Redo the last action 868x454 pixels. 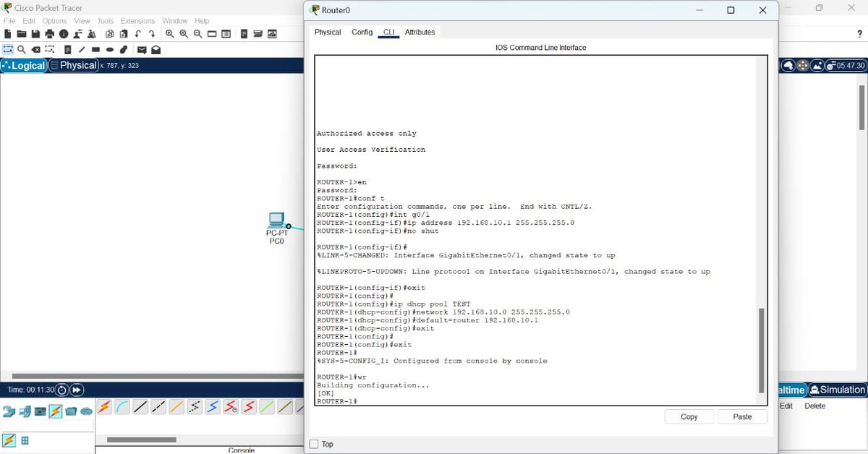pos(151,34)
